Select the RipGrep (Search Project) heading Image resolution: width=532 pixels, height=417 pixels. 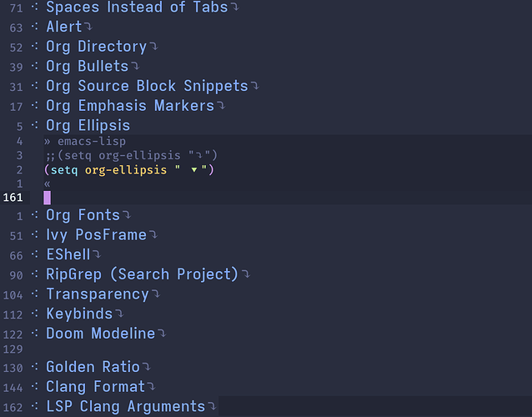pyautogui.click(x=142, y=274)
